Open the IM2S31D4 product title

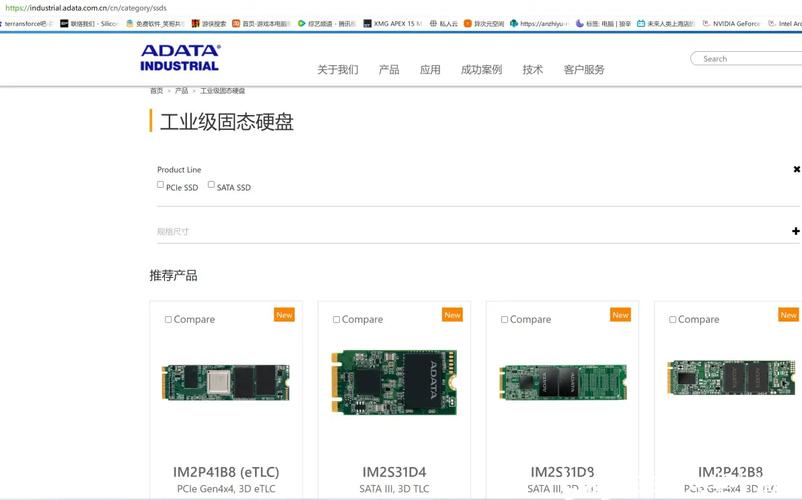tap(394, 472)
